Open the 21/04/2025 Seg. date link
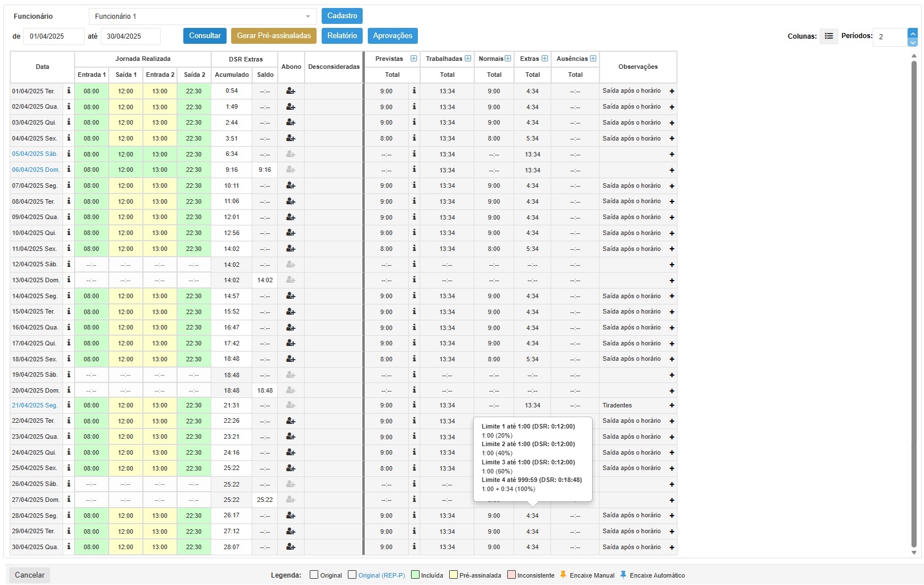 click(x=35, y=405)
